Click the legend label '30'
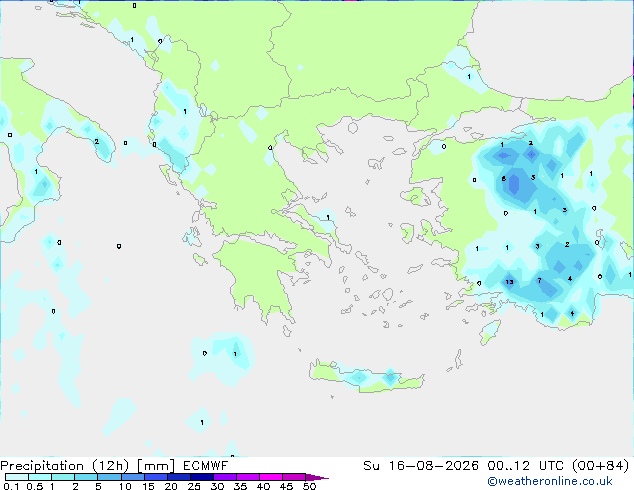This screenshot has width=634, height=490. pyautogui.click(x=217, y=486)
